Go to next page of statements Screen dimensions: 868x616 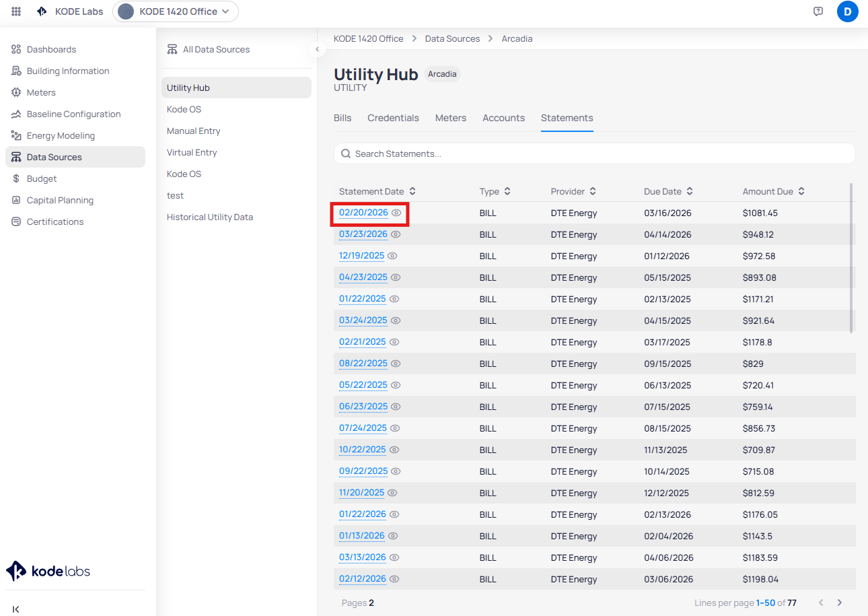840,603
